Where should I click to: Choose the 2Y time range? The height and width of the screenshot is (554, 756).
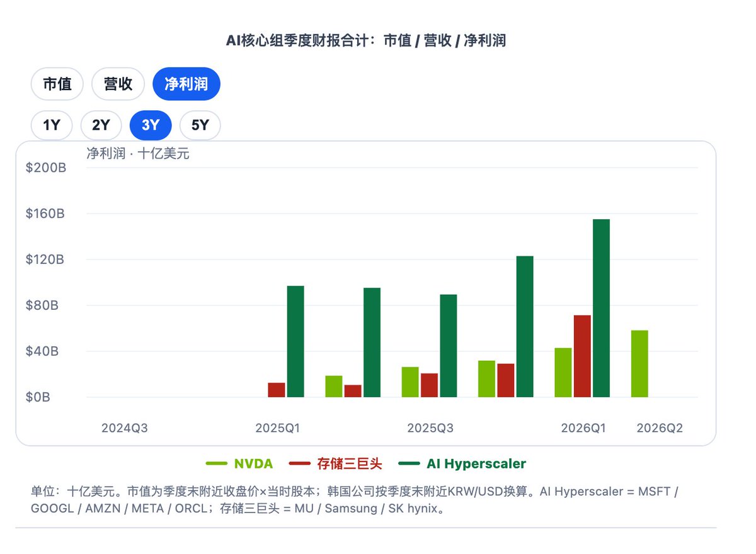(x=101, y=125)
